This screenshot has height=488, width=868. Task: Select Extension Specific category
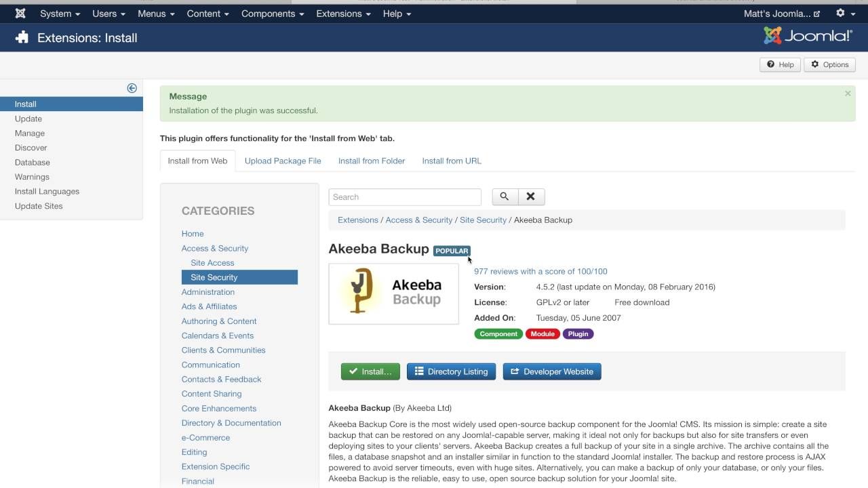(216, 467)
